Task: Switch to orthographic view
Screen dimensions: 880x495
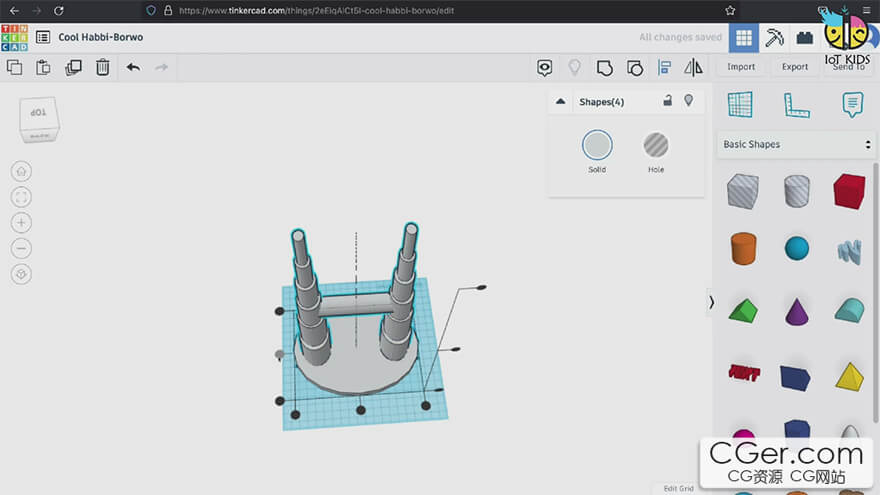Action: tap(21, 274)
